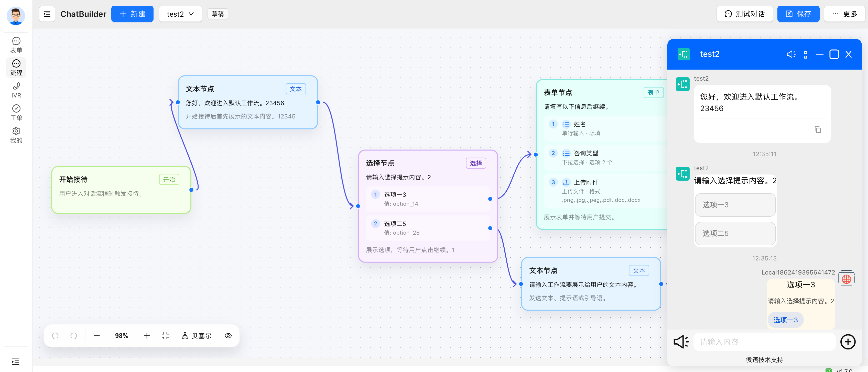This screenshot has width=868, height=372.
Task: Toggle canvas visibility eye icon
Action: [x=228, y=336]
